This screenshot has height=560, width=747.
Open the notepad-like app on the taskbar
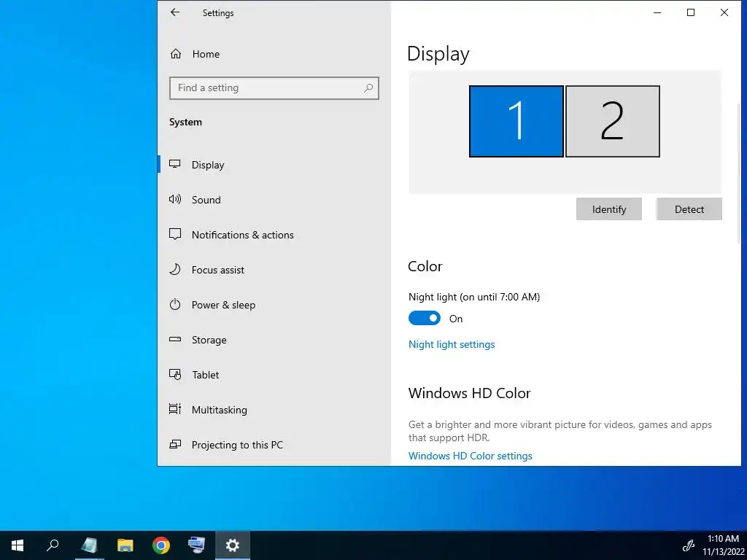pyautogui.click(x=89, y=545)
